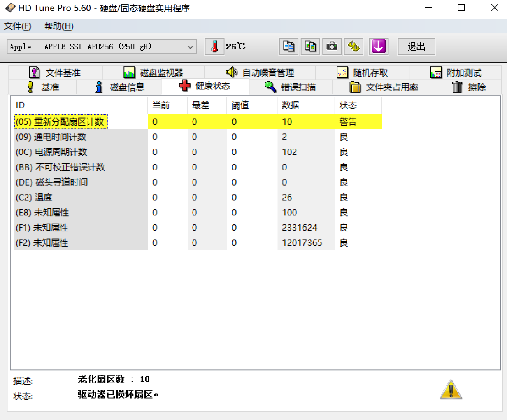Click the ID column header
The width and height of the screenshot is (507, 420).
click(x=81, y=105)
